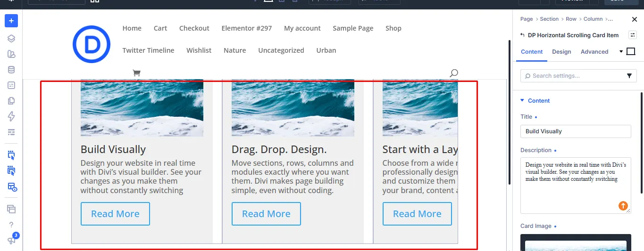Screen dimensions: 644x251
Task: Open My account menu link
Action: 302,28
